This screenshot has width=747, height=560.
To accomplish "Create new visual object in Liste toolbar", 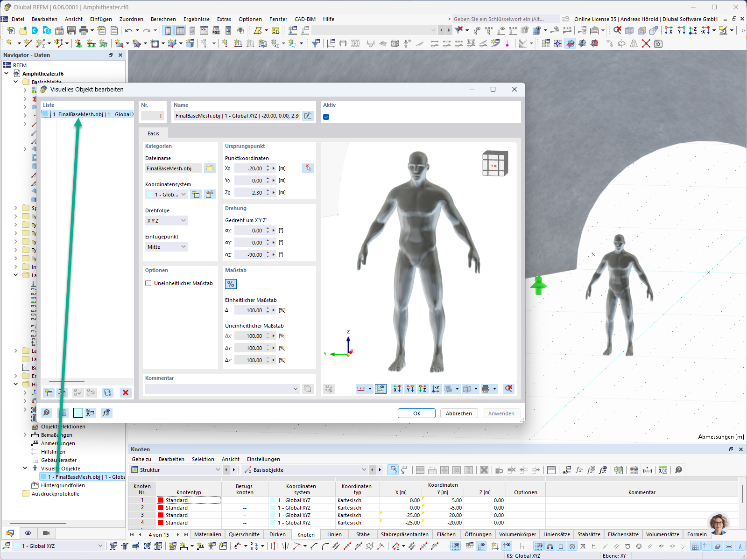I will pyautogui.click(x=49, y=392).
